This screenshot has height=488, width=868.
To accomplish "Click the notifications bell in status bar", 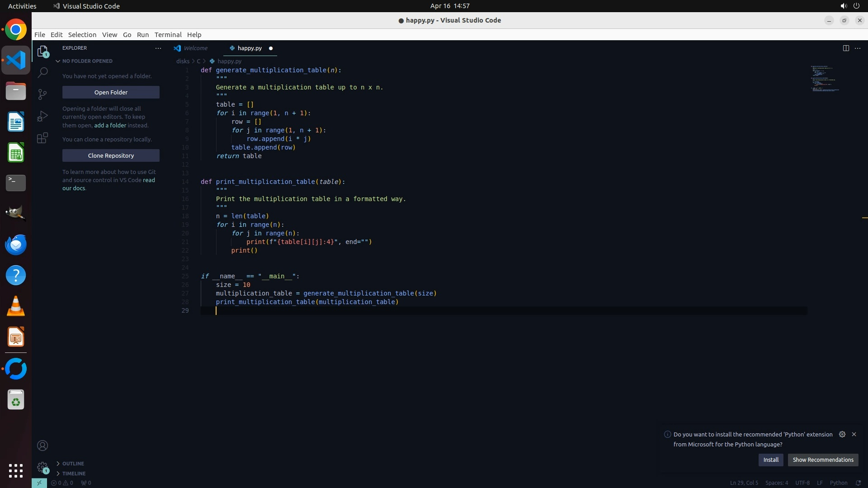I will point(858,483).
